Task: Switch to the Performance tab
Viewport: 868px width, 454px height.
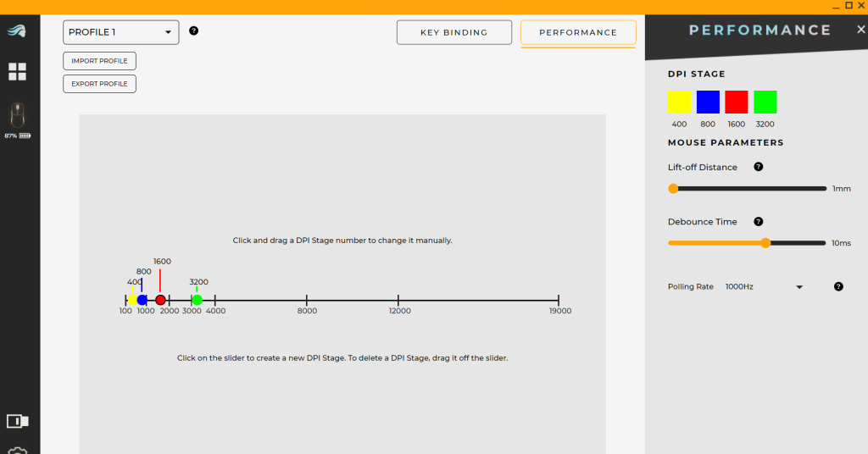Action: point(578,32)
